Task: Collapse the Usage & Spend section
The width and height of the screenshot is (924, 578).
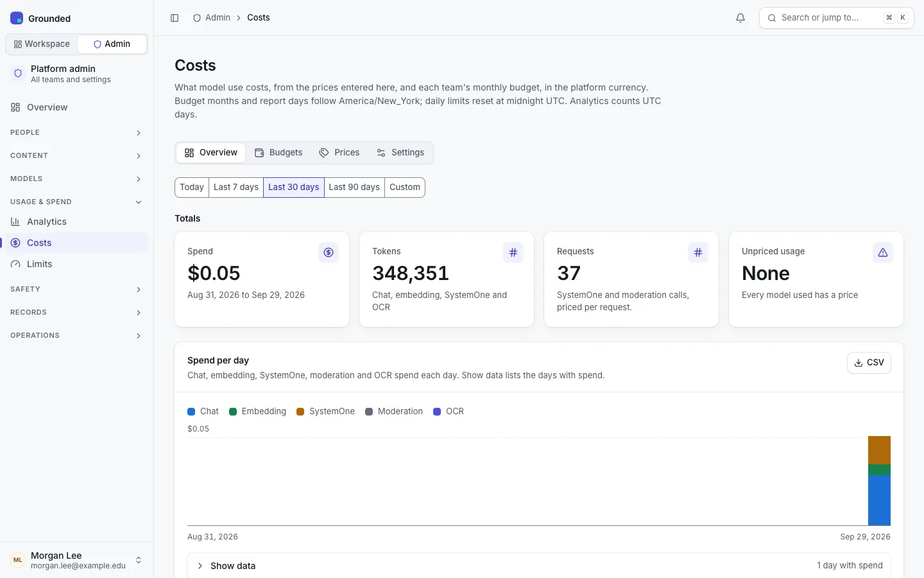Action: [x=76, y=202]
